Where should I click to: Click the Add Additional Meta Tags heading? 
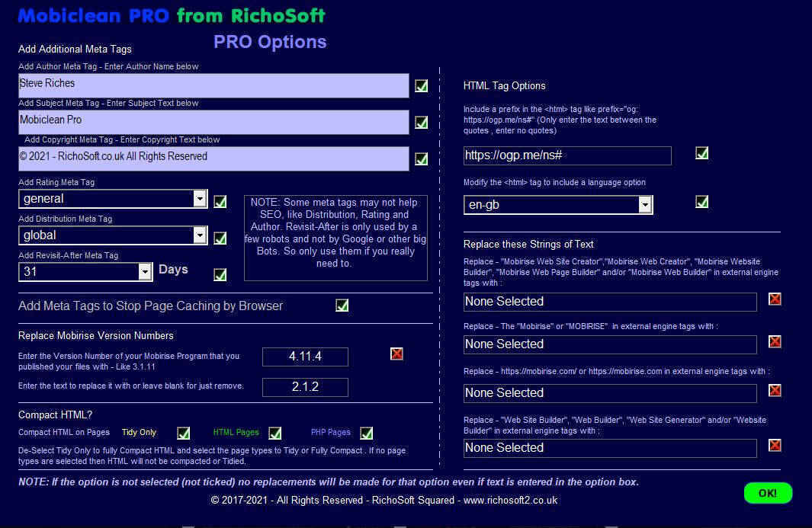(x=75, y=50)
